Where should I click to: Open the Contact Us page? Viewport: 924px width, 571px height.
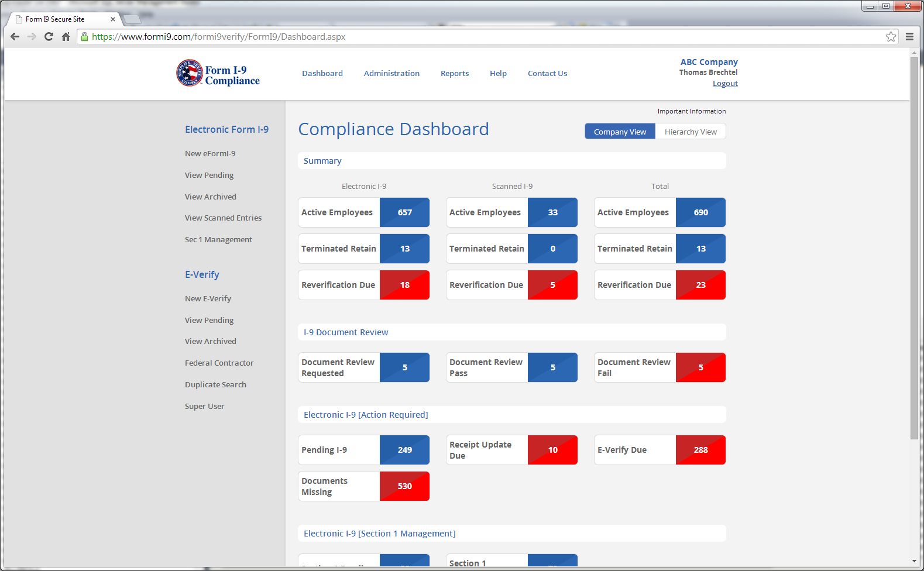click(547, 74)
